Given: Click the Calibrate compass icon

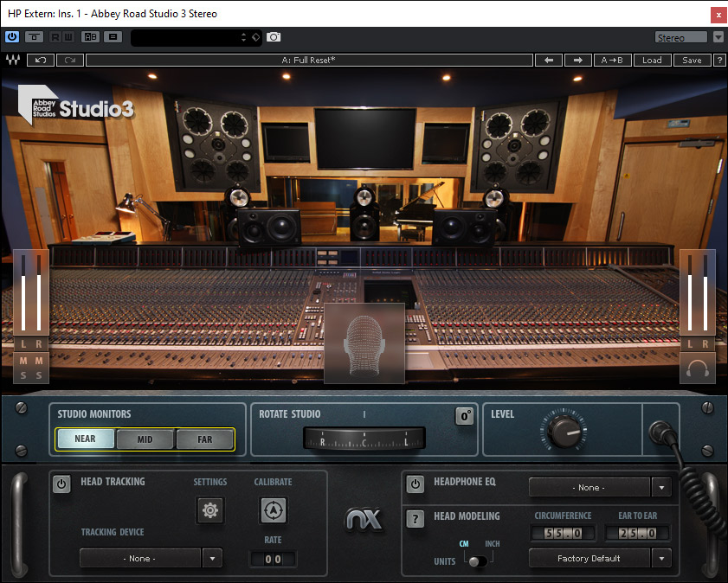Looking at the screenshot, I should pos(273,510).
